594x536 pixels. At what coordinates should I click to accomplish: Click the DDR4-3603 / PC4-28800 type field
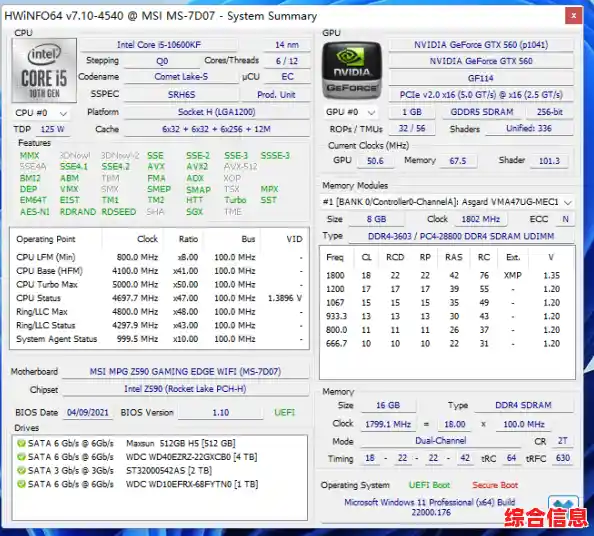[x=461, y=236]
